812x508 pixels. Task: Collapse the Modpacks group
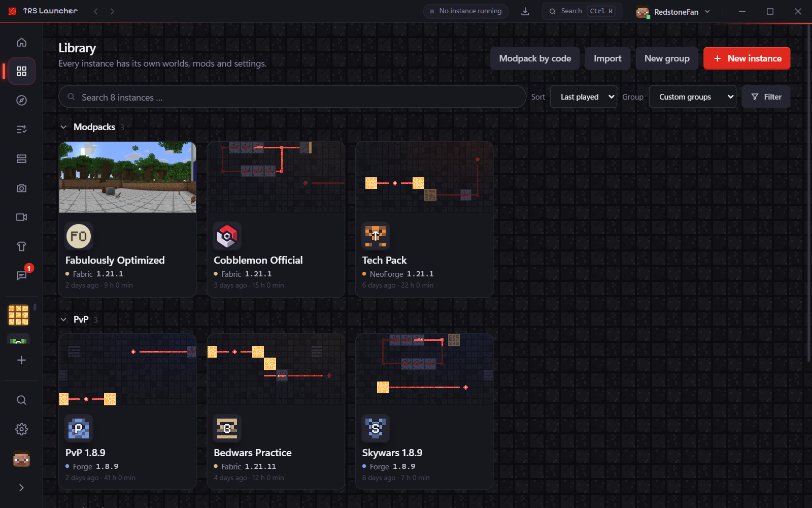tap(63, 127)
